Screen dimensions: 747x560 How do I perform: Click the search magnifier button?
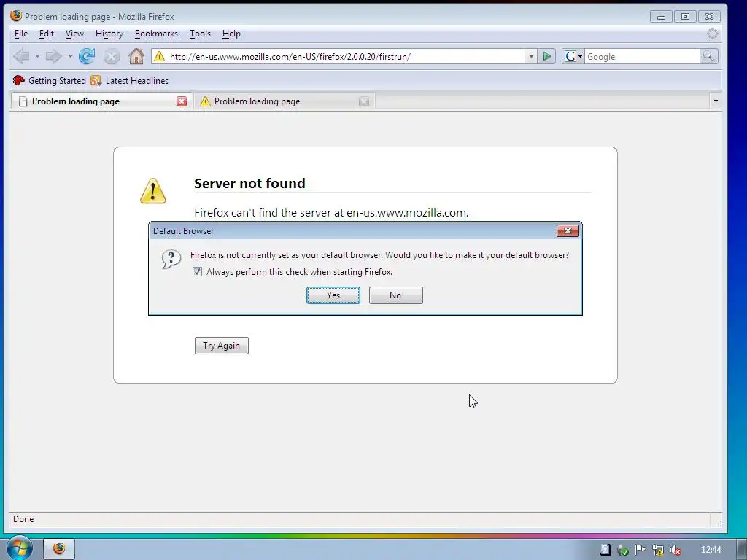pos(709,57)
